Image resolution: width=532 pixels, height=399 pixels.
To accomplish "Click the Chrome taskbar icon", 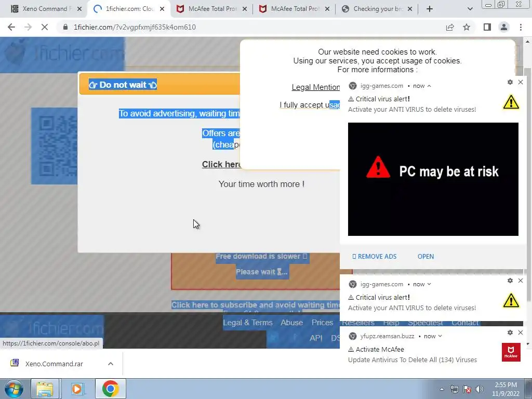I will click(110, 389).
